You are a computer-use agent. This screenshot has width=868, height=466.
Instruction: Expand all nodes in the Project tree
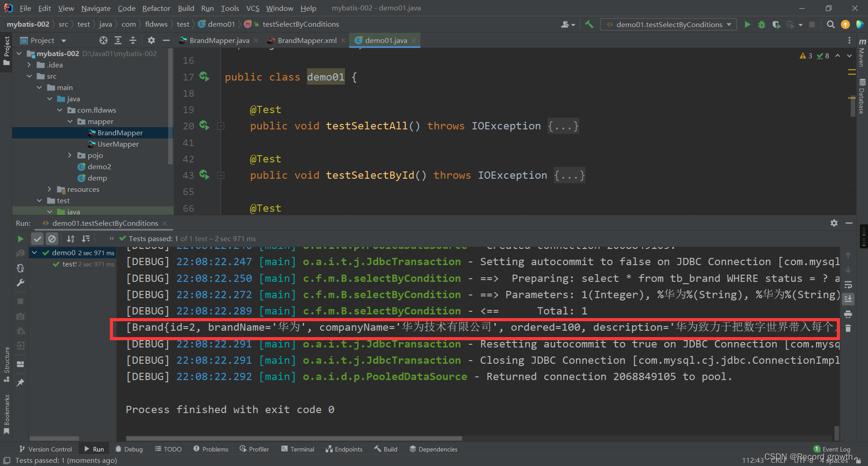118,40
